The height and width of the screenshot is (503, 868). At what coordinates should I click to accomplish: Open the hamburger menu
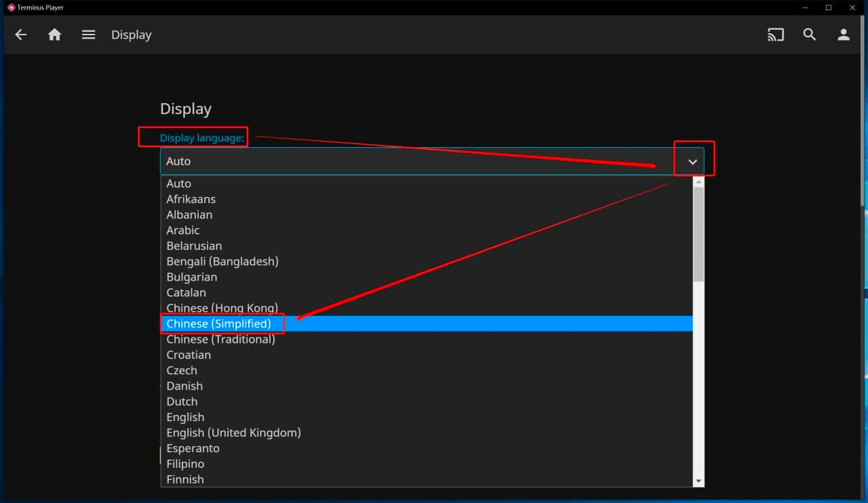[x=88, y=35]
